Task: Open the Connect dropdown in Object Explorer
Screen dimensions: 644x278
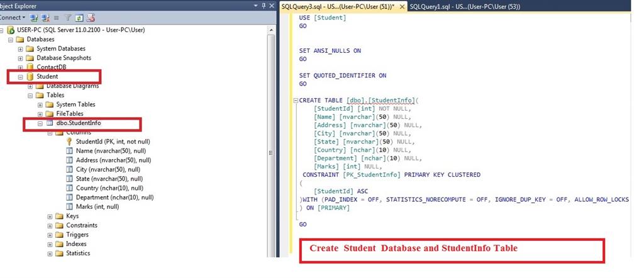Action: point(13,18)
